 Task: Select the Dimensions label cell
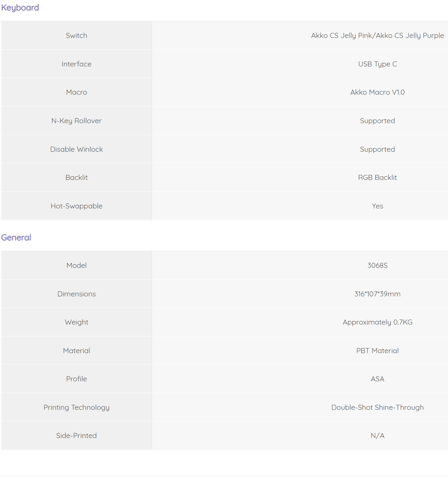(77, 294)
